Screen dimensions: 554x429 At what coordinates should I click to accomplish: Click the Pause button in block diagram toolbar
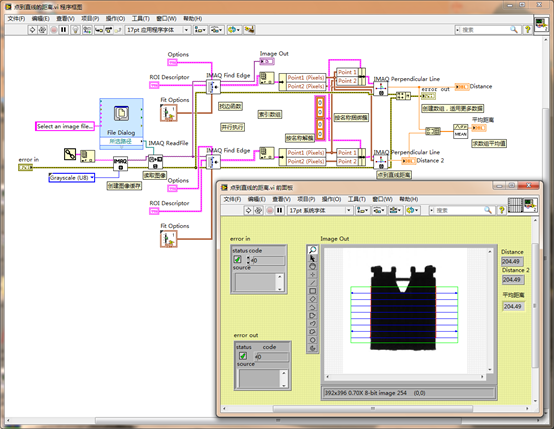point(64,30)
